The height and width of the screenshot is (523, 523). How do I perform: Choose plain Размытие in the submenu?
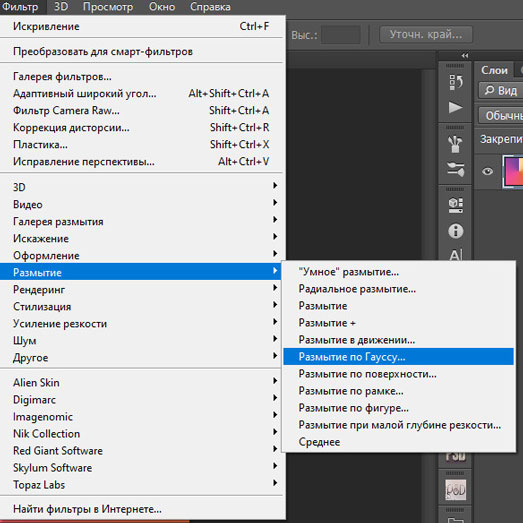398,306
